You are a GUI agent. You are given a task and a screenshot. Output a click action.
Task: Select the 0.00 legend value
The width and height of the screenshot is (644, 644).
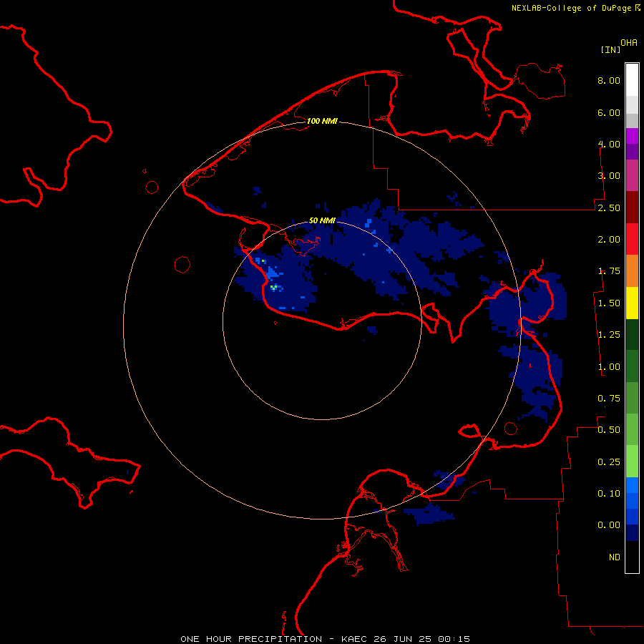(609, 525)
